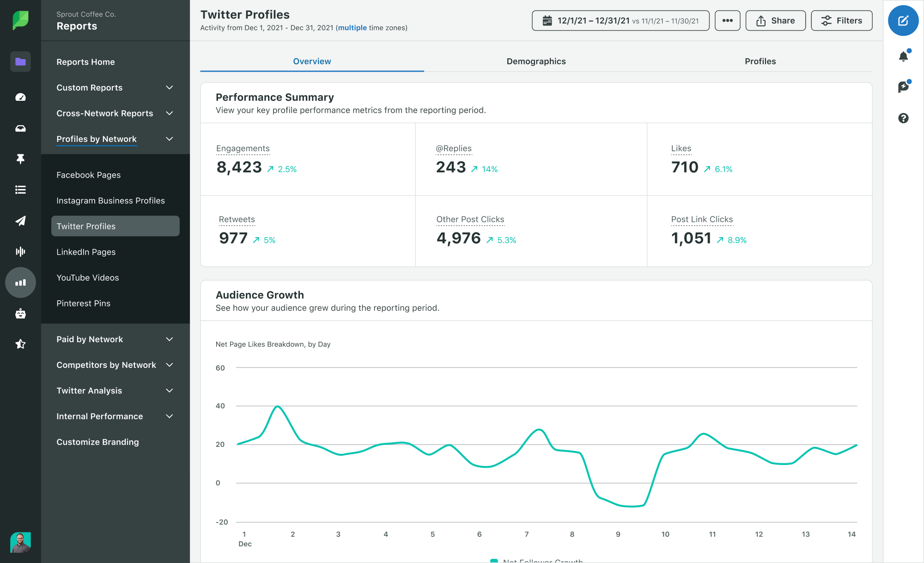The width and height of the screenshot is (924, 563).
Task: Click the three-dot options menu icon
Action: tap(727, 20)
